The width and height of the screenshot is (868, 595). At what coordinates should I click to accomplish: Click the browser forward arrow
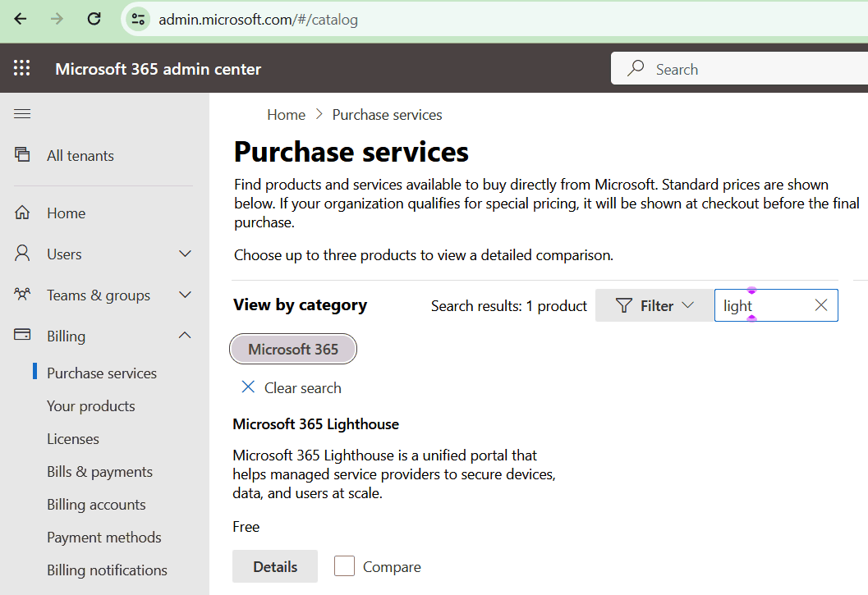tap(57, 20)
